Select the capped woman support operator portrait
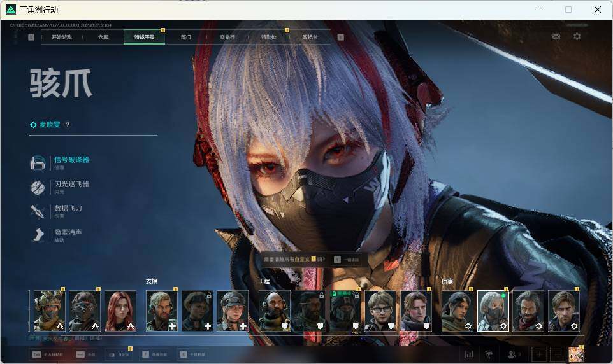 coord(233,311)
